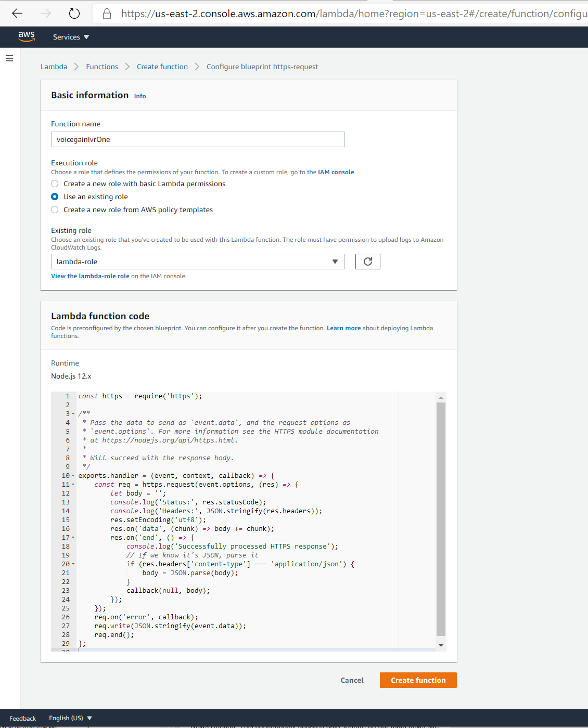Click the Function name input field
588x728 pixels.
coord(198,139)
